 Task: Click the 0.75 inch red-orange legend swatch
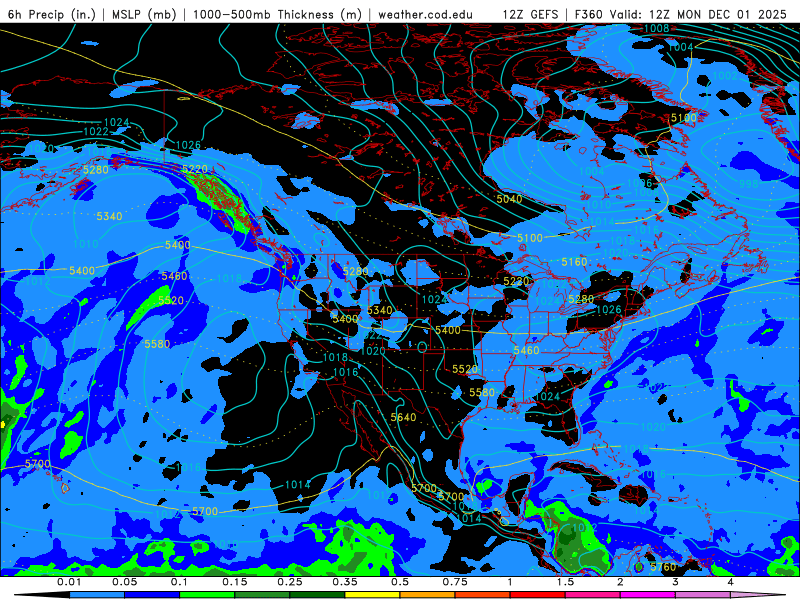point(483,595)
